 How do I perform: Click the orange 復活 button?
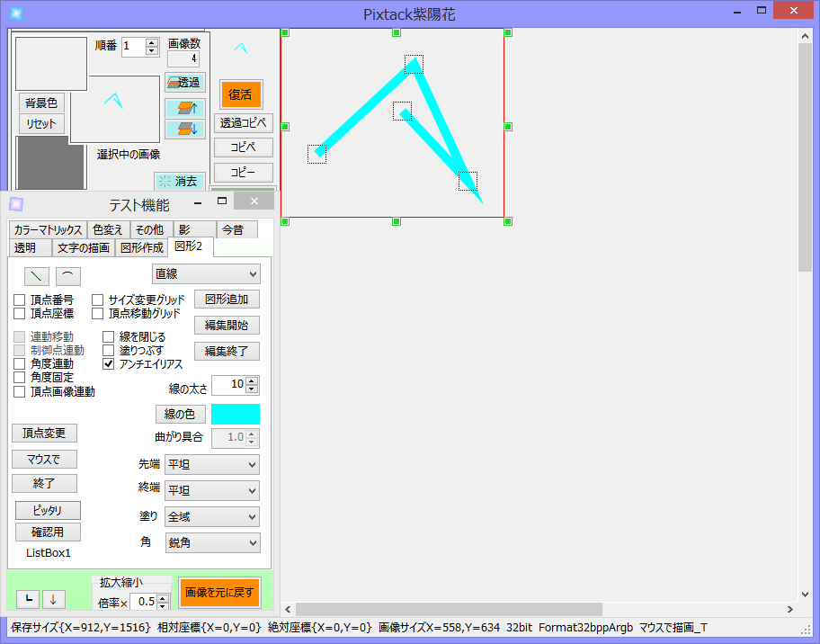[241, 94]
